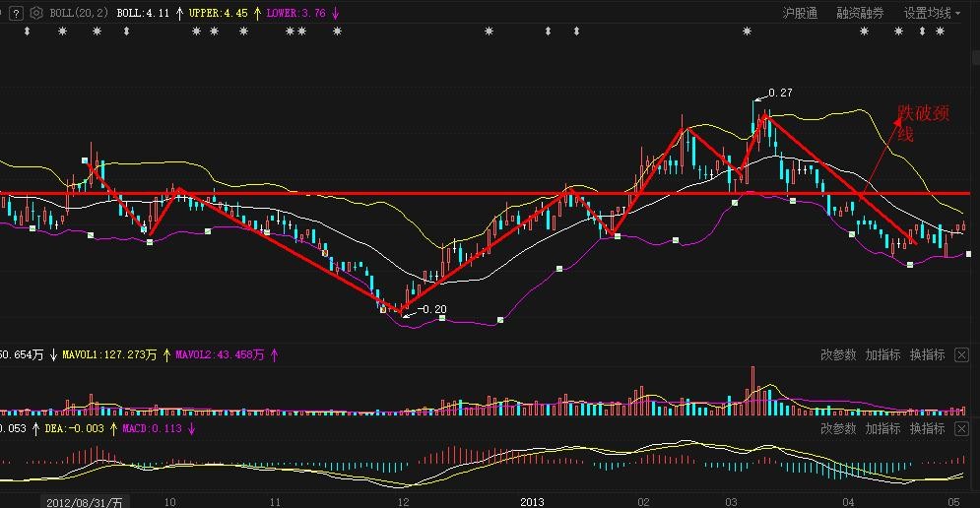Click 改参数 in the volume panel
This screenshot has width=980, height=508.
coord(838,355)
